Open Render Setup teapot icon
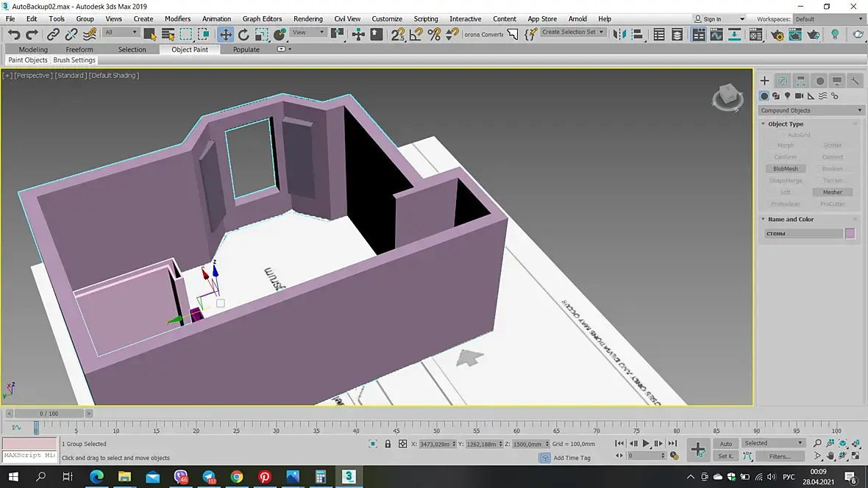 point(778,35)
